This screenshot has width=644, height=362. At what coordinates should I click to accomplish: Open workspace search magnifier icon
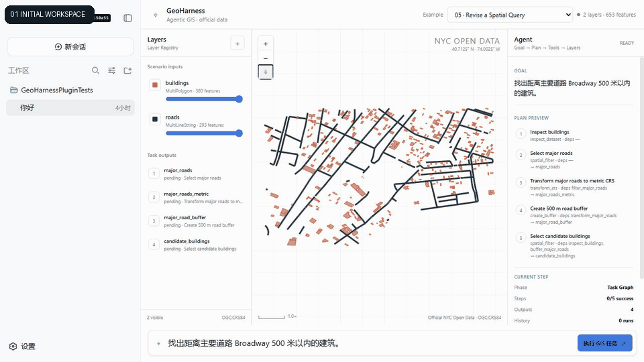point(95,70)
